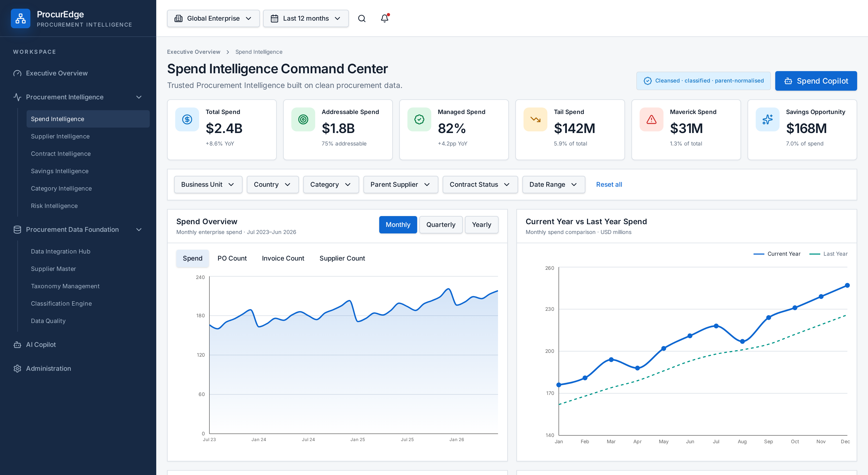Click the Tail Spend trending-down icon

coord(535,119)
